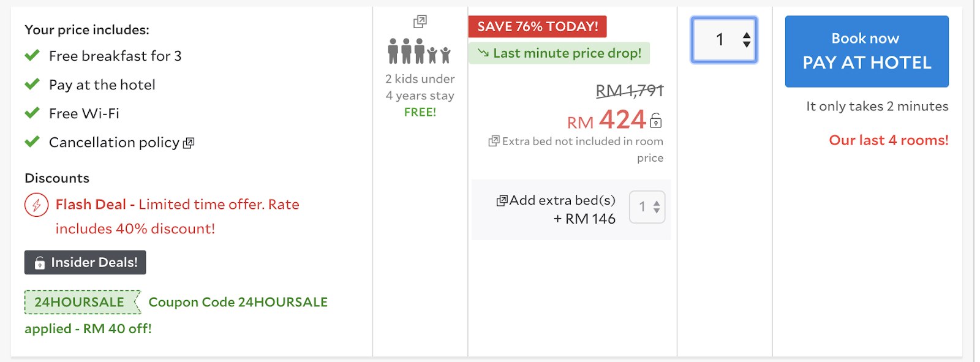Click the padlock icon beside RM 424
The image size is (980, 362).
tap(656, 121)
